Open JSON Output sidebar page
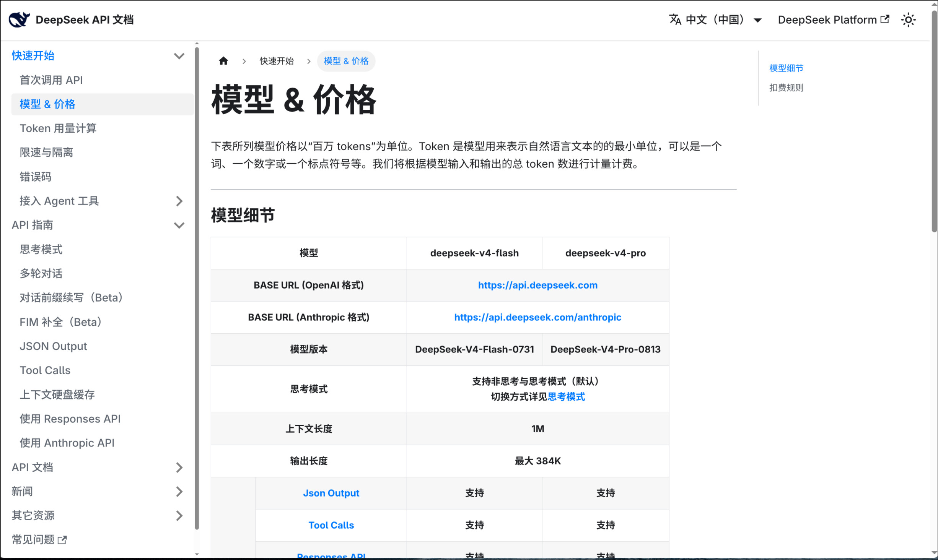The image size is (938, 560). pos(54,346)
